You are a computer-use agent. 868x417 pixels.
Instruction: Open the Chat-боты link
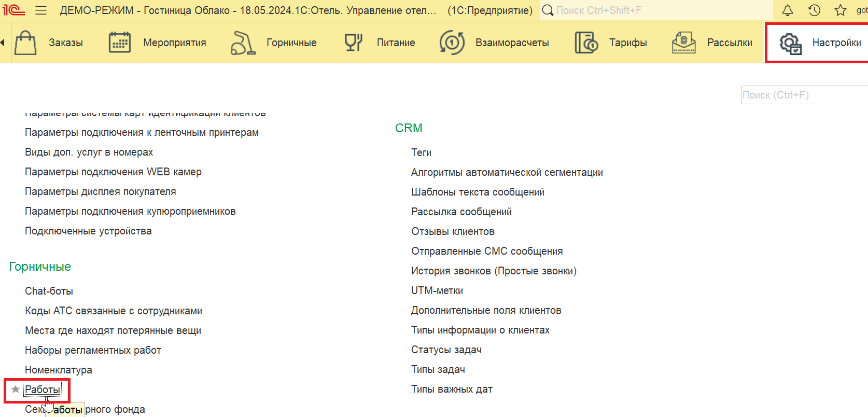[49, 291]
